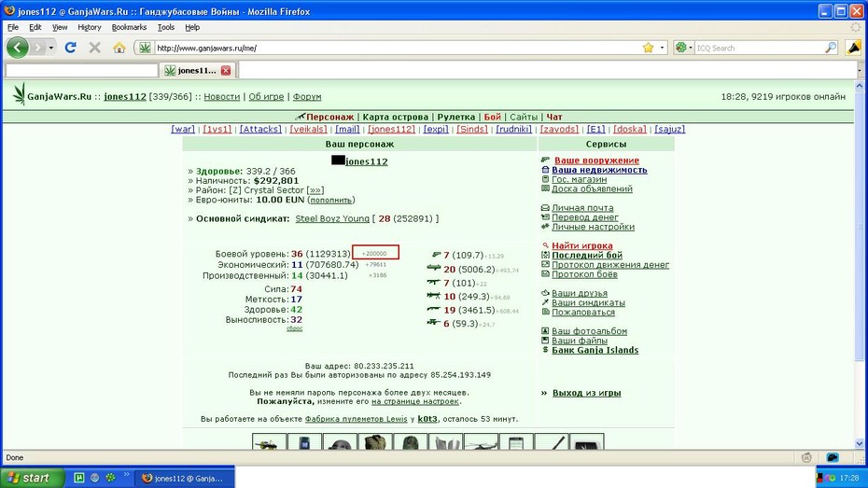
Task: Go back with the browser Back arrow
Action: (18, 48)
